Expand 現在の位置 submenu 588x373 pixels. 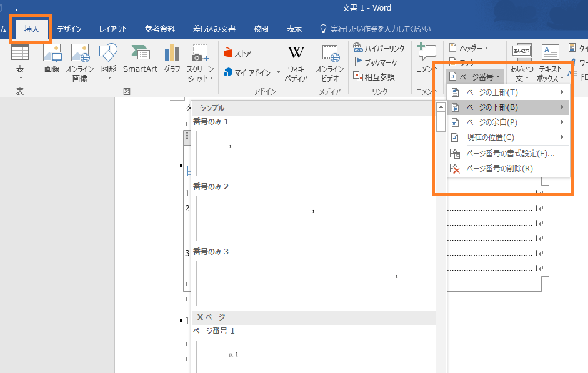[x=508, y=137]
